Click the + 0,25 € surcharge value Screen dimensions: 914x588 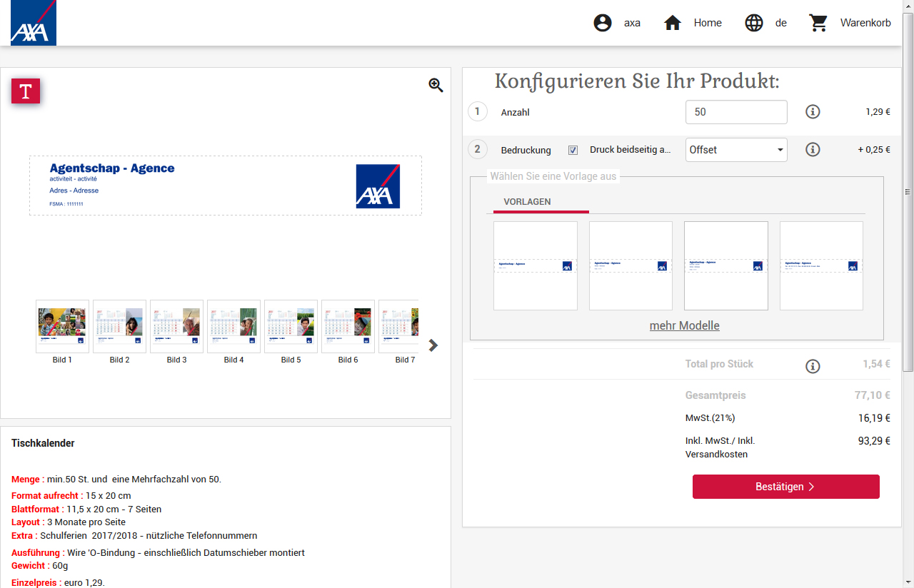(874, 150)
